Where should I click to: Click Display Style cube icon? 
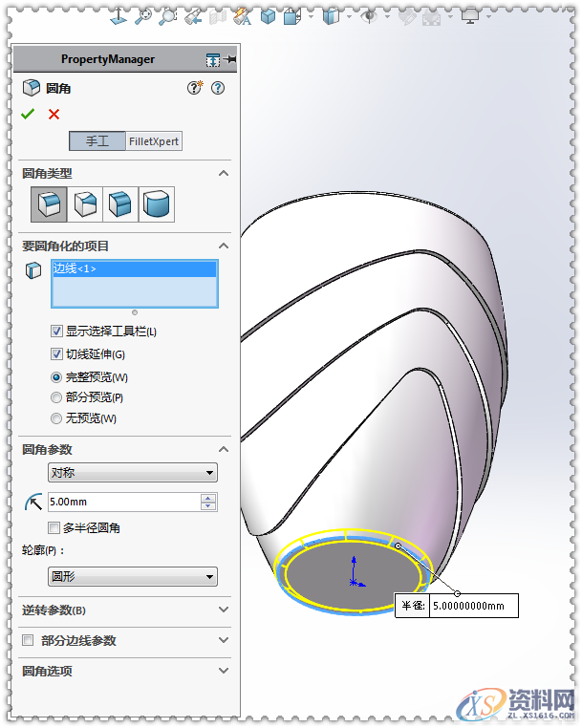(x=331, y=17)
